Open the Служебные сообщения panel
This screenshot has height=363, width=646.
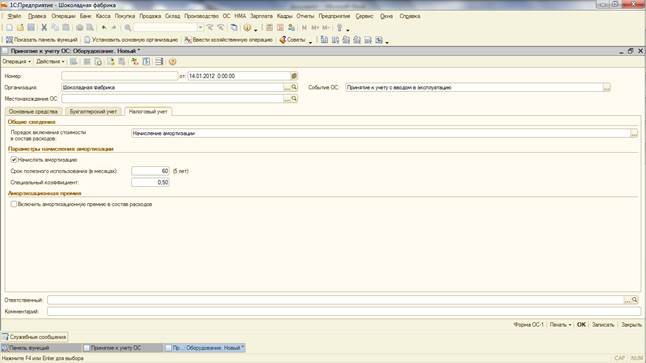[34, 337]
